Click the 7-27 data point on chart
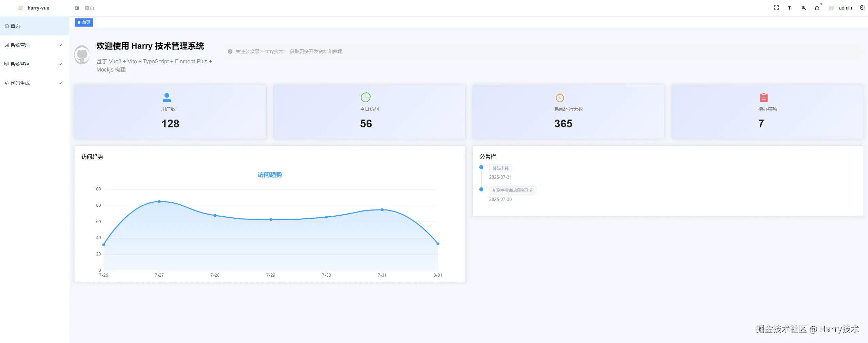This screenshot has height=343, width=868. coord(159,202)
